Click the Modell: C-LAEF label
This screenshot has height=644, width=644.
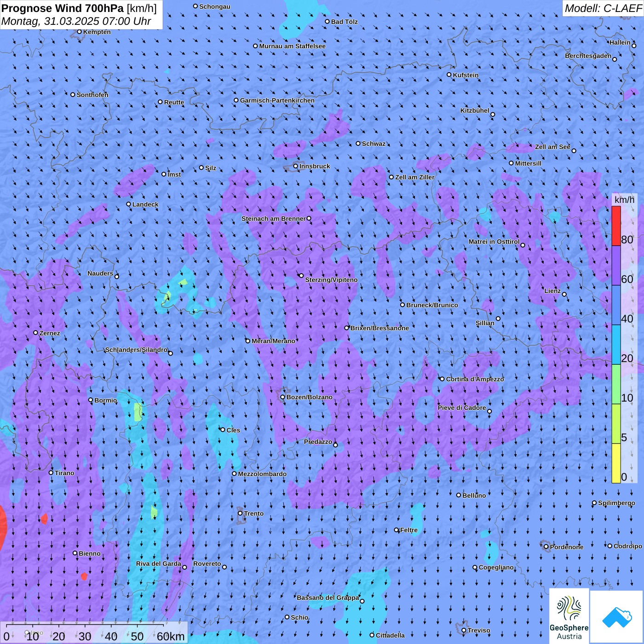coord(603,8)
